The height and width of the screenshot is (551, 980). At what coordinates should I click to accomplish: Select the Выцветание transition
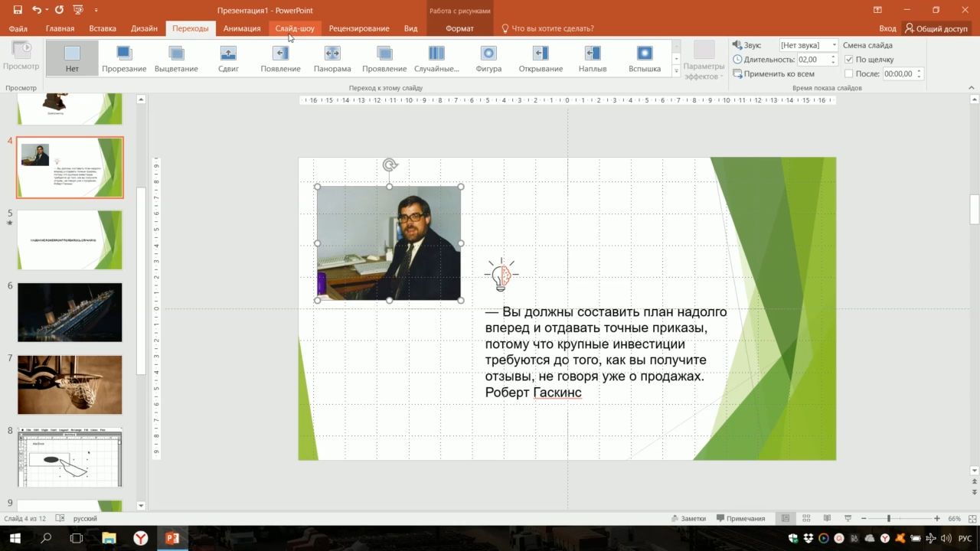coord(176,58)
